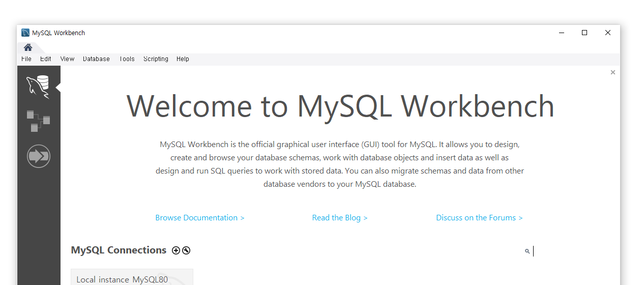Open the File menu
The height and width of the screenshot is (285, 644).
click(26, 59)
